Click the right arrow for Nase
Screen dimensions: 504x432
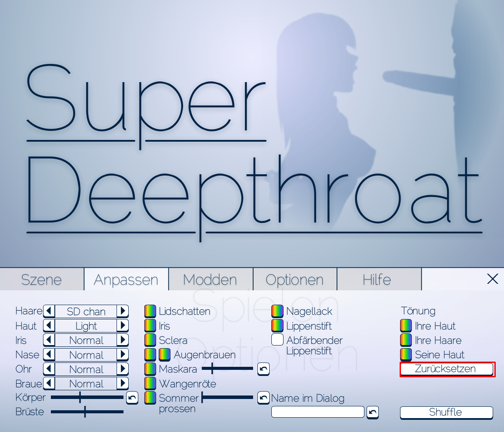tap(123, 355)
